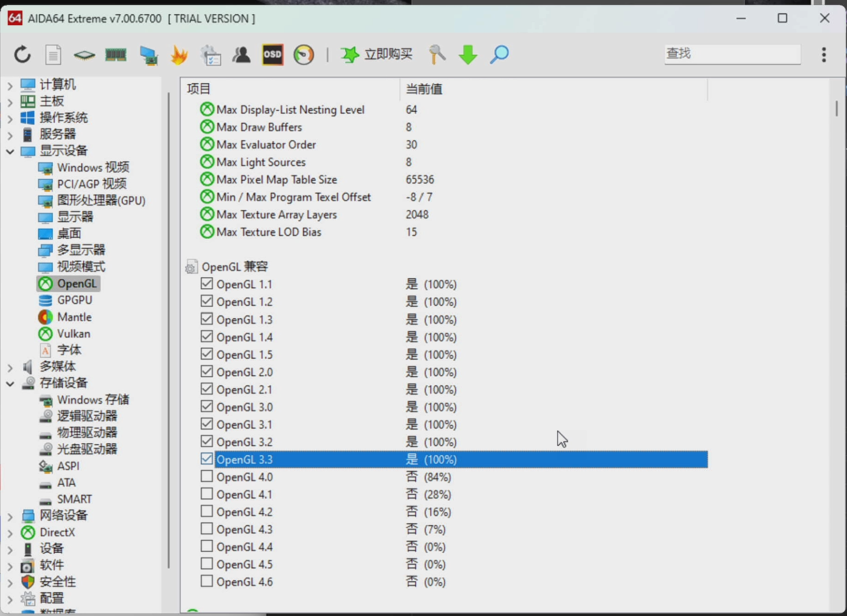The image size is (847, 616).
Task: Open preferences with the wrench icon
Action: [x=437, y=55]
